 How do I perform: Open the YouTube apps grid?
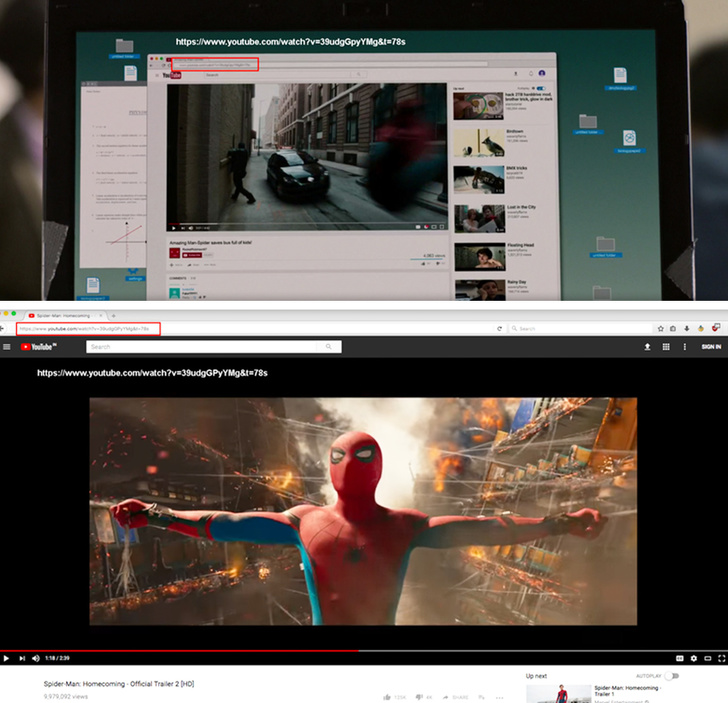coord(666,347)
